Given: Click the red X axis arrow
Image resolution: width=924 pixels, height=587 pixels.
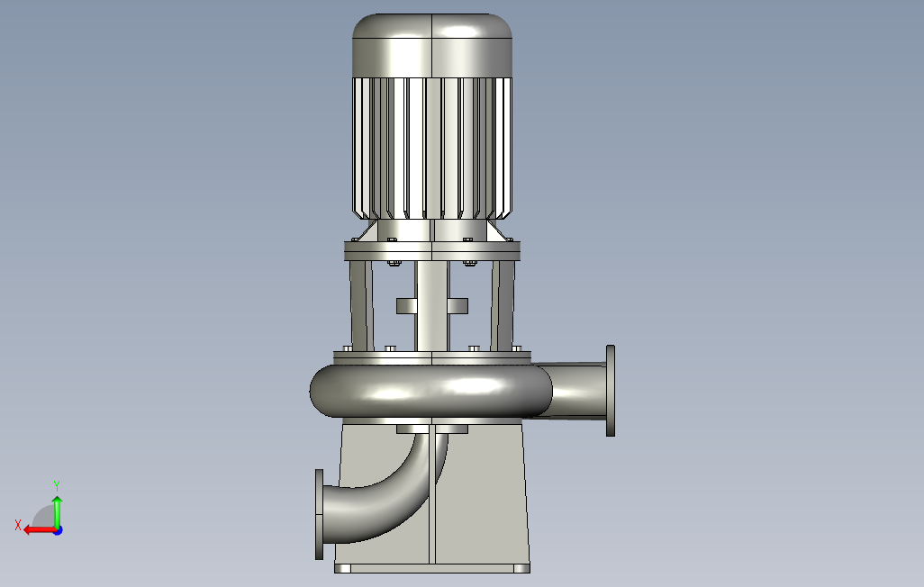Looking at the screenshot, I should [x=39, y=530].
